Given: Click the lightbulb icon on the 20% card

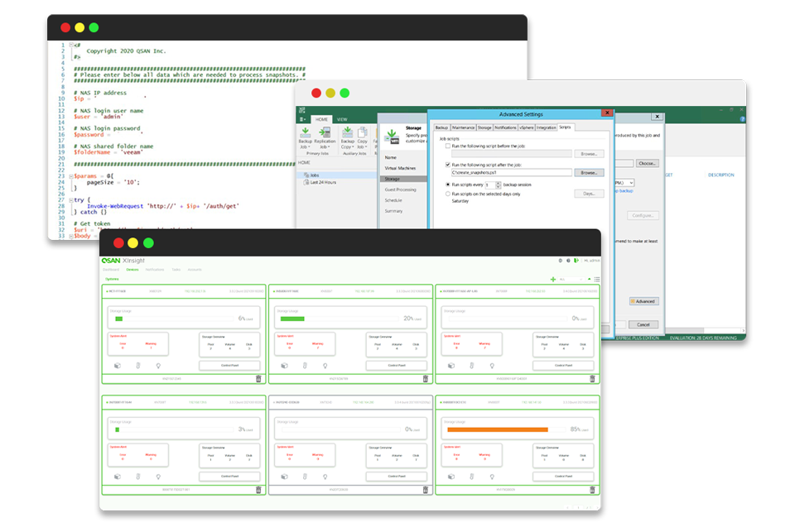Looking at the screenshot, I should 325,366.
